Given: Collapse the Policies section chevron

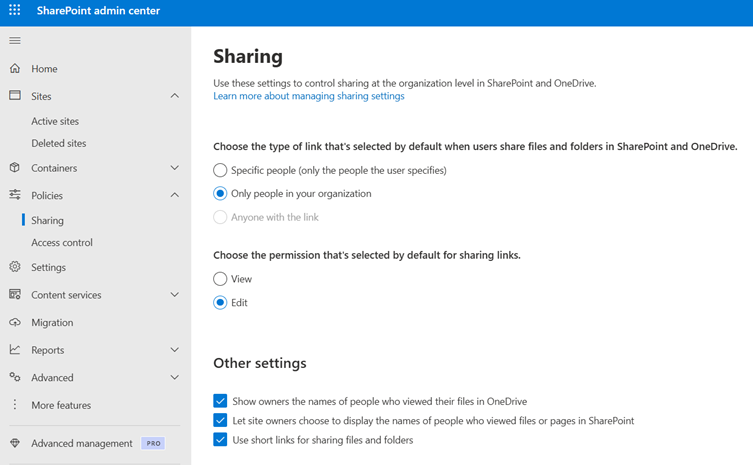Looking at the screenshot, I should coord(175,195).
